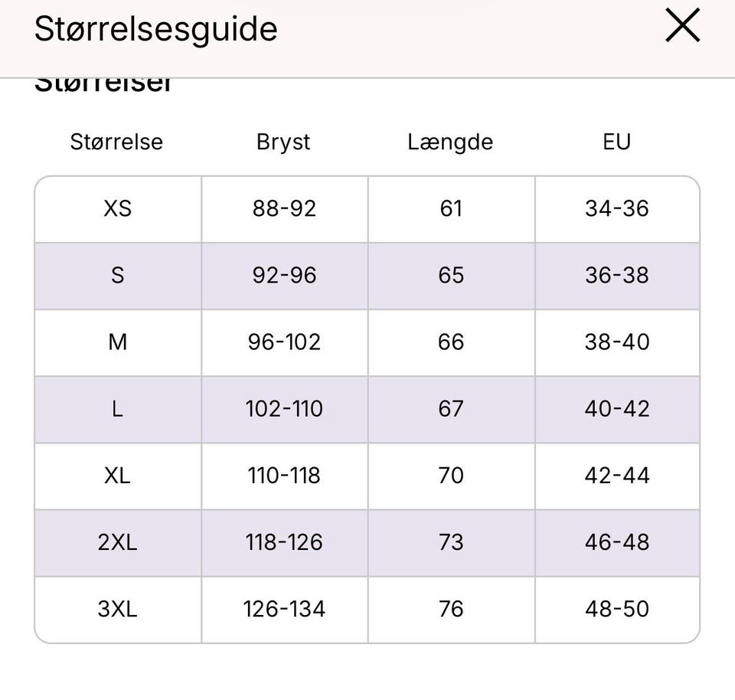The width and height of the screenshot is (735, 700).
Task: Select the EU 40-42 cell
Action: tap(617, 408)
